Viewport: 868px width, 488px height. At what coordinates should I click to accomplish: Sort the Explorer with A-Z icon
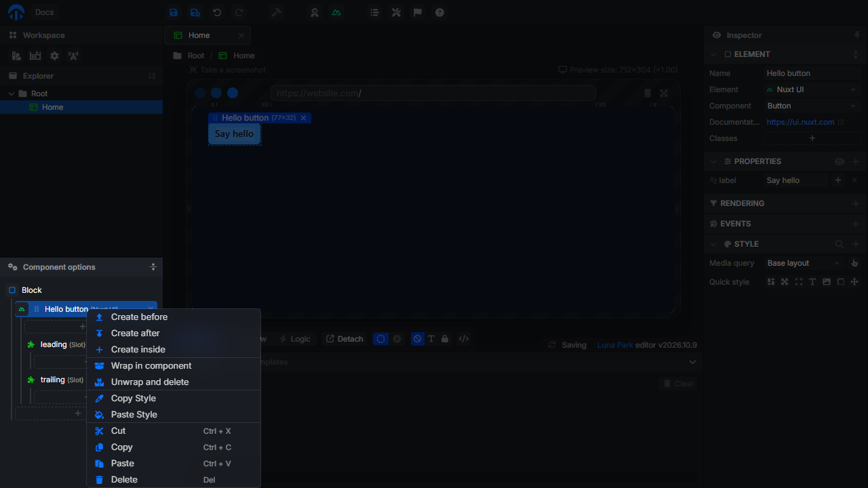152,76
